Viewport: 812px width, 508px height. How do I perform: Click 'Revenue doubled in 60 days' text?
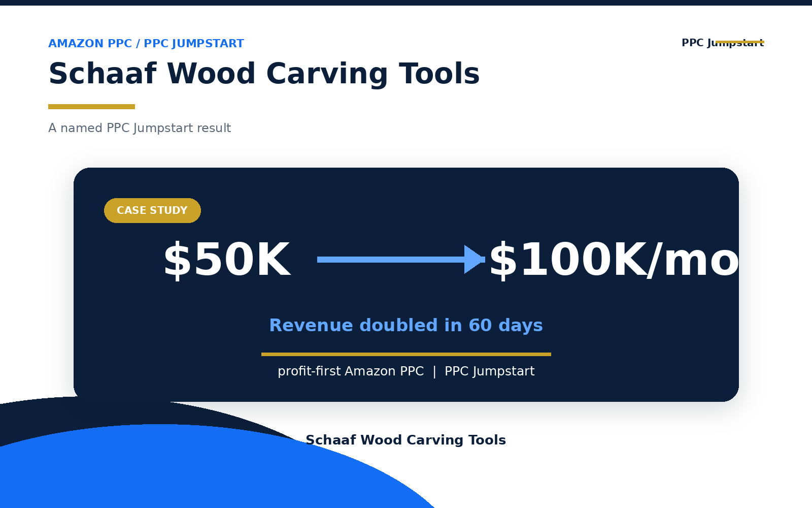pyautogui.click(x=406, y=325)
